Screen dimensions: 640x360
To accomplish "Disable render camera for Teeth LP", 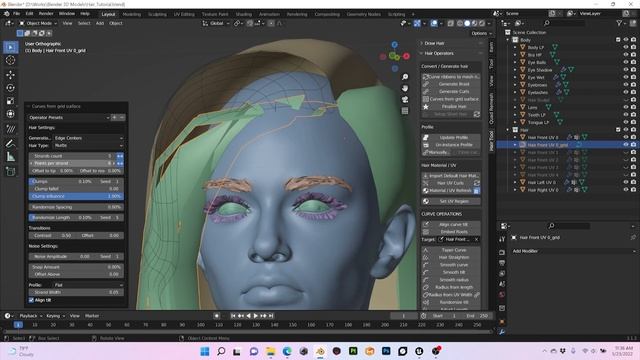I will 633,115.
